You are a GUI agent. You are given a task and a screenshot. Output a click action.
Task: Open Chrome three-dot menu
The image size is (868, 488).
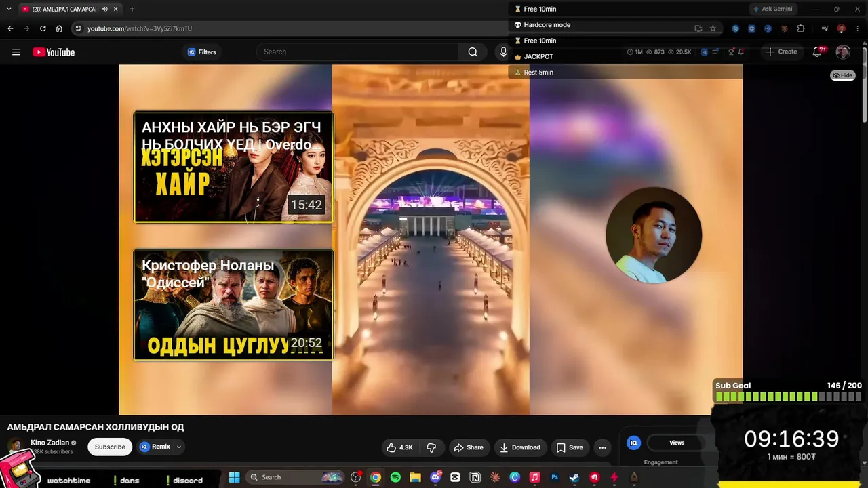[857, 28]
